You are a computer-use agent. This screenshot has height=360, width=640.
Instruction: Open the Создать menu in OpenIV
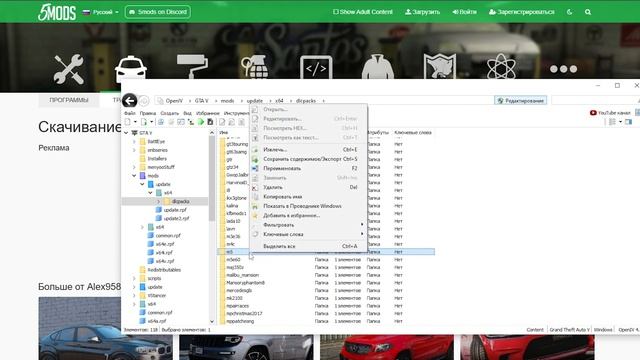(169, 113)
